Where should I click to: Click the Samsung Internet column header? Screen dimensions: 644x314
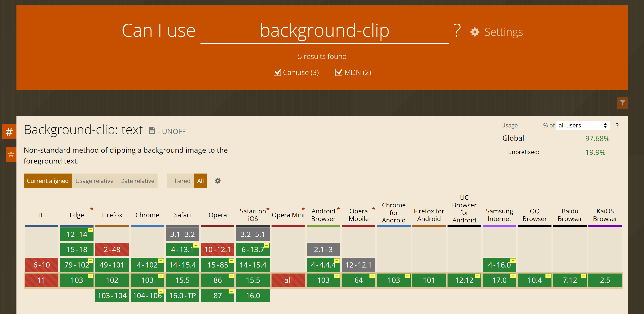point(500,215)
